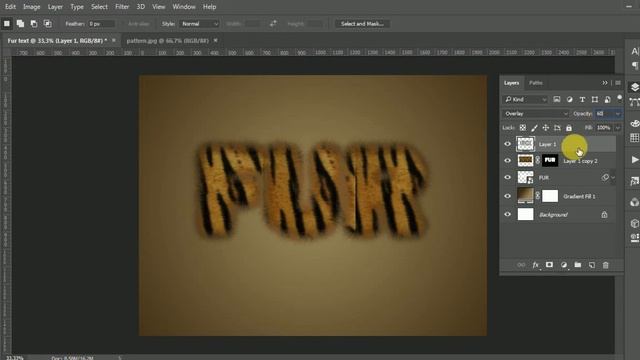The height and width of the screenshot is (360, 640).
Task: Select New selection mode icon
Action: coord(7,24)
